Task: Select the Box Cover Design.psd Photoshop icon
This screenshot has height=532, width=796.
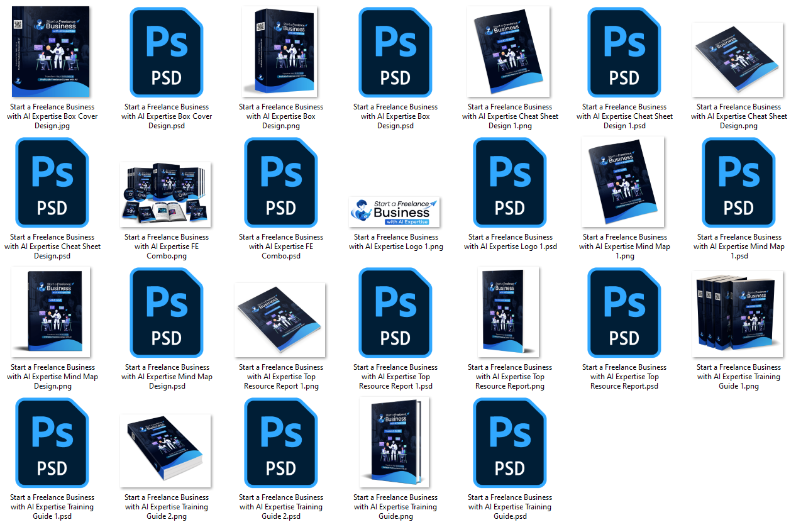Action: tap(167, 52)
